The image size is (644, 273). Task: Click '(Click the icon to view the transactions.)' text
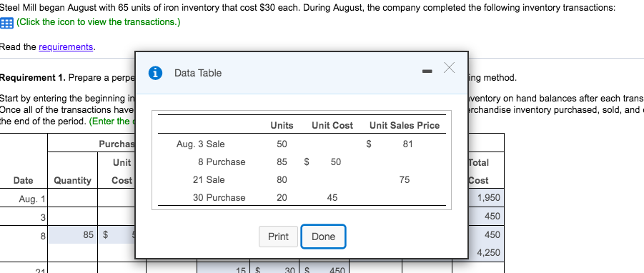tap(98, 21)
